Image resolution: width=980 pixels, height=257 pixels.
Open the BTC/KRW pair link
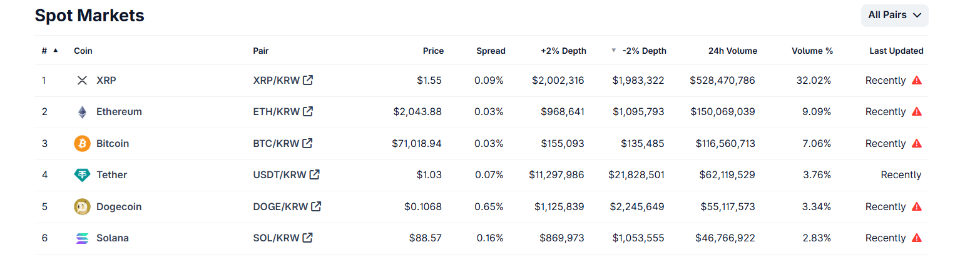[276, 144]
